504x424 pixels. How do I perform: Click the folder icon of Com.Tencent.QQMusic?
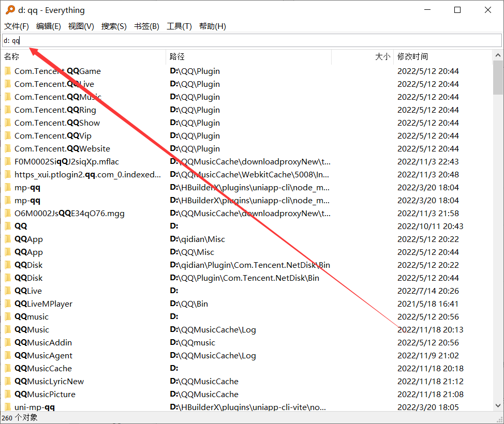(8, 97)
